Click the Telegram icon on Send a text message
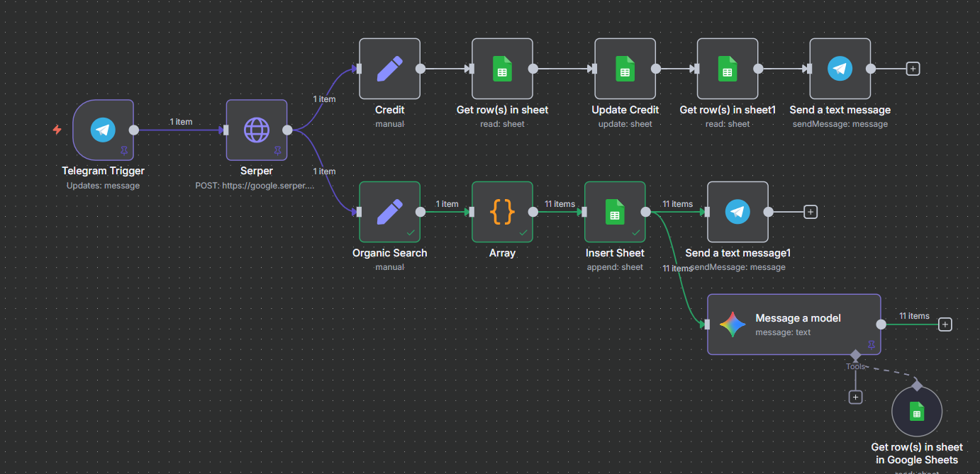This screenshot has width=980, height=474. [840, 68]
